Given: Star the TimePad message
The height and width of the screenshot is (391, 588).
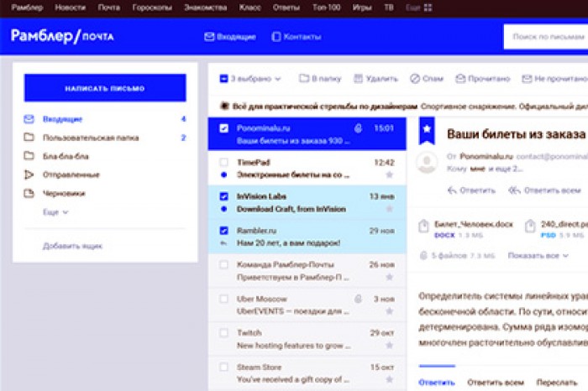Looking at the screenshot, I should (x=390, y=175).
